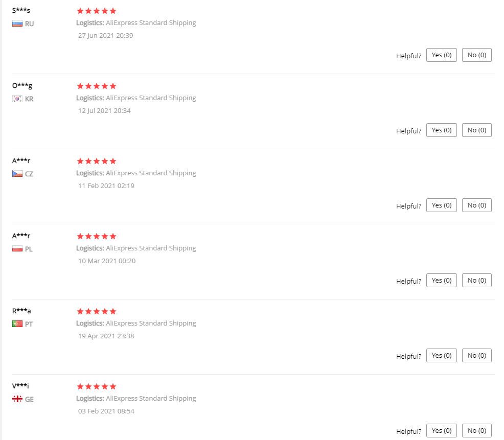
Task: Click the star rating on V***i review
Action: 97,386
